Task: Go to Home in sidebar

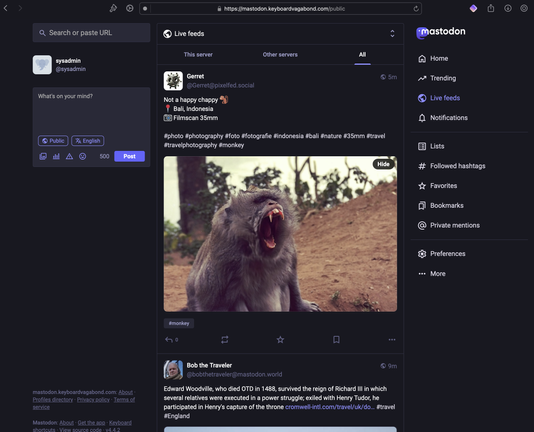Action: point(433,59)
